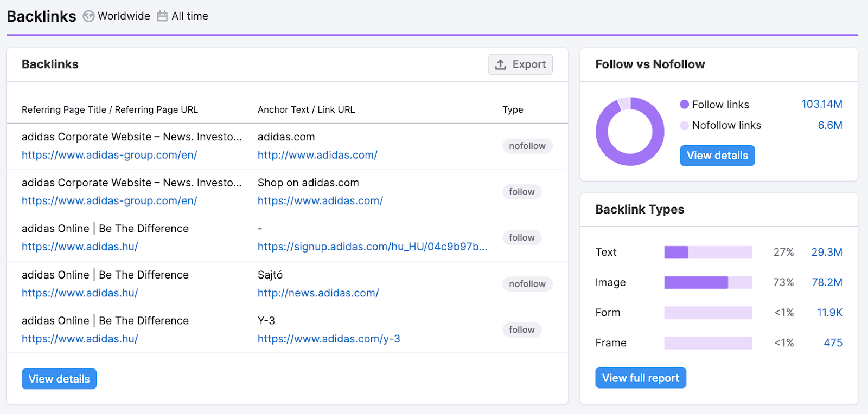Open https://www.adidas.com/y-3 link URL

(x=329, y=339)
